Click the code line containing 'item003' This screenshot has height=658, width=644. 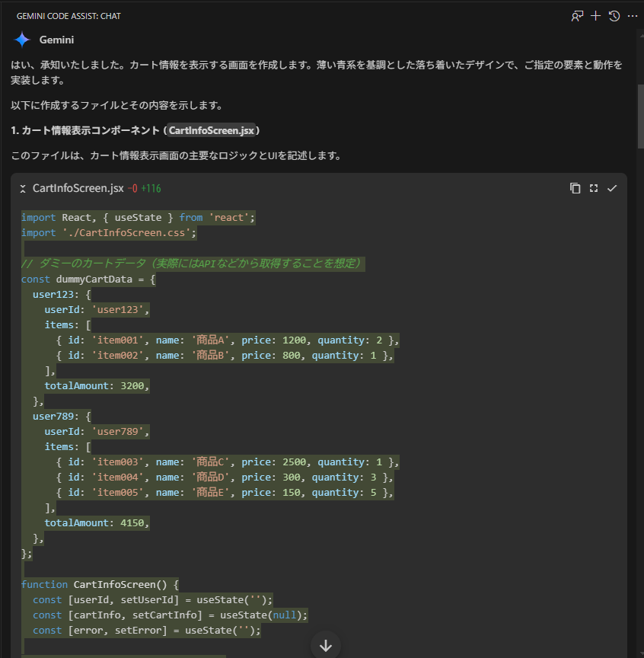click(228, 462)
